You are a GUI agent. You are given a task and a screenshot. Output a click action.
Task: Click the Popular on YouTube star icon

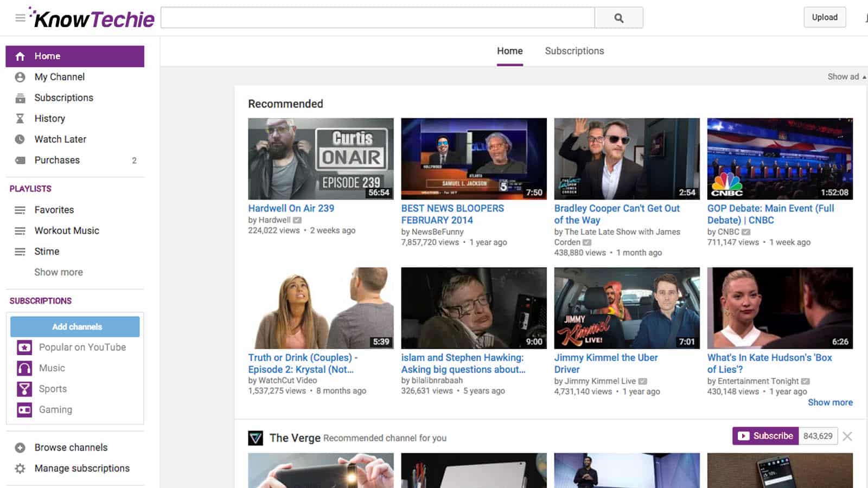(24, 347)
